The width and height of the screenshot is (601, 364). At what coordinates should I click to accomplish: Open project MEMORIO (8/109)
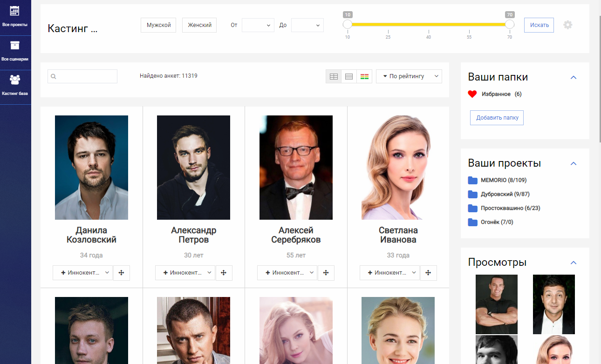point(504,180)
